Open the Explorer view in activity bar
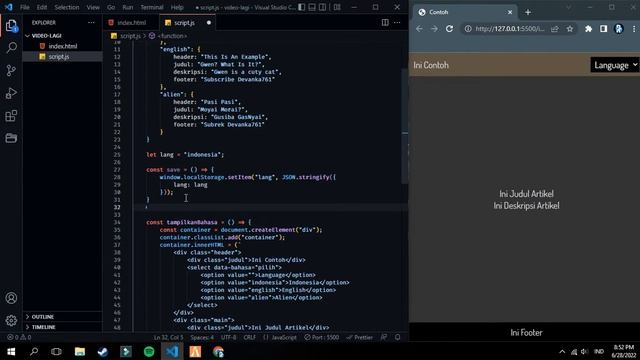The image size is (640, 360). tap(11, 26)
